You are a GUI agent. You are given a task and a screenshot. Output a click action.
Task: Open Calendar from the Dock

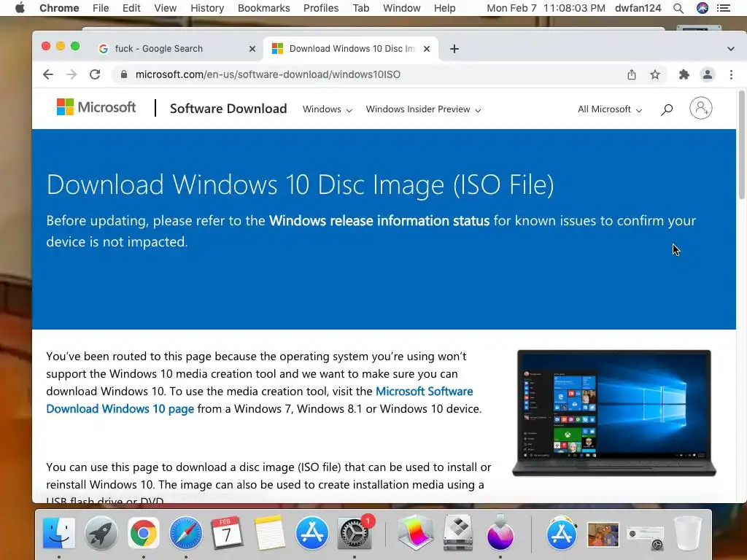coord(228,533)
